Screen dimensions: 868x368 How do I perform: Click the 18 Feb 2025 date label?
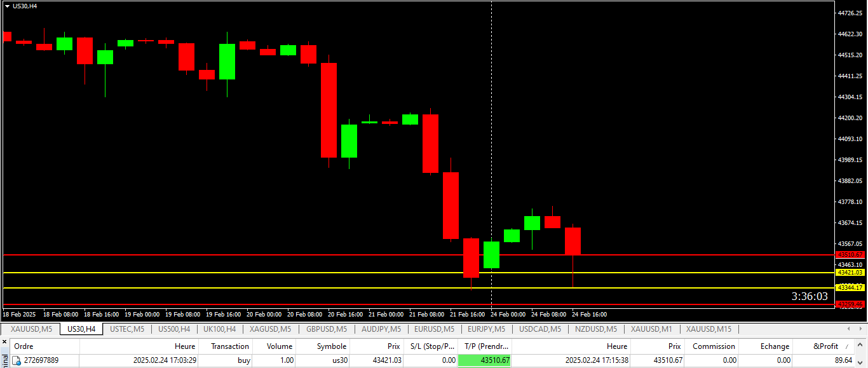coord(20,314)
